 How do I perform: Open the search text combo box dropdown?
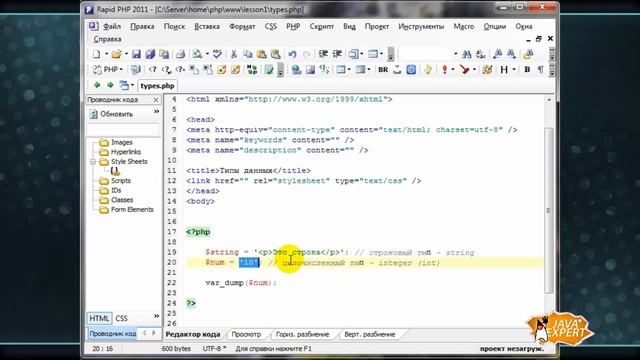click(456, 54)
